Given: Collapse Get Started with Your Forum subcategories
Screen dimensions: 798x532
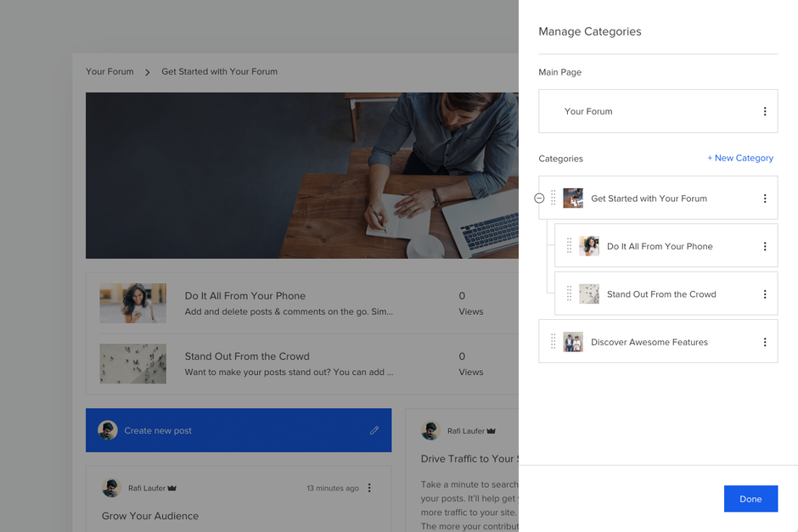Looking at the screenshot, I should [539, 198].
